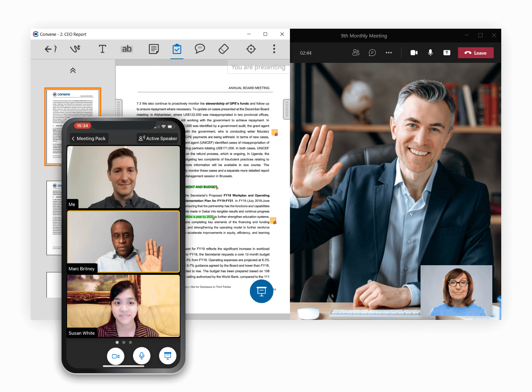The image size is (532, 392).
Task: Show the participants list in the meeting
Action: coord(356,53)
